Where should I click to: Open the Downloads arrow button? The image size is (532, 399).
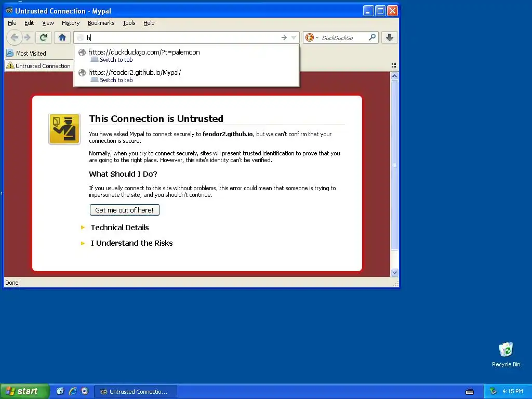[x=390, y=37]
